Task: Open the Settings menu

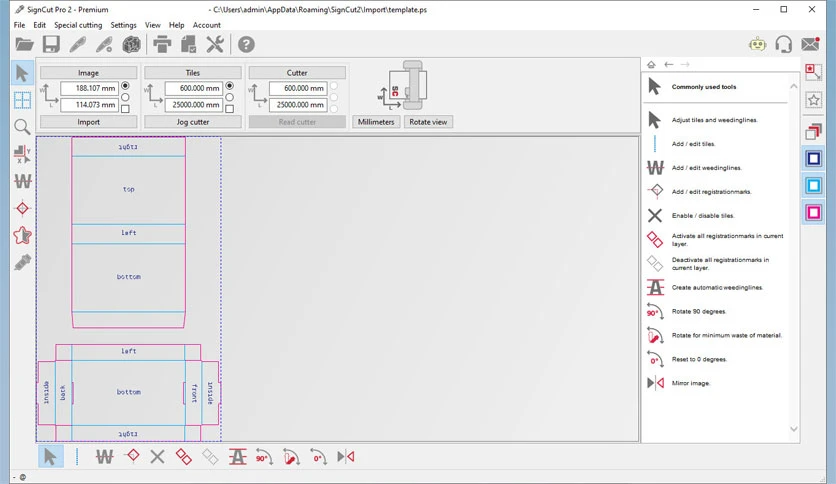Action: tap(123, 25)
